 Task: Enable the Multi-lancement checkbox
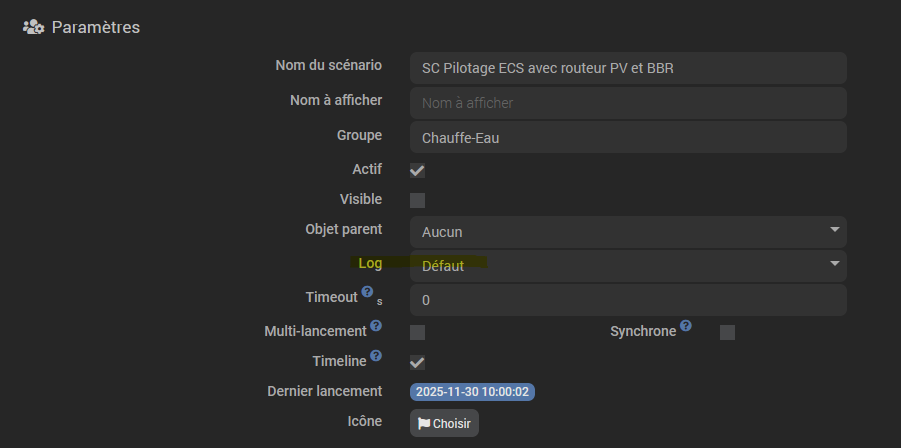[x=417, y=332]
